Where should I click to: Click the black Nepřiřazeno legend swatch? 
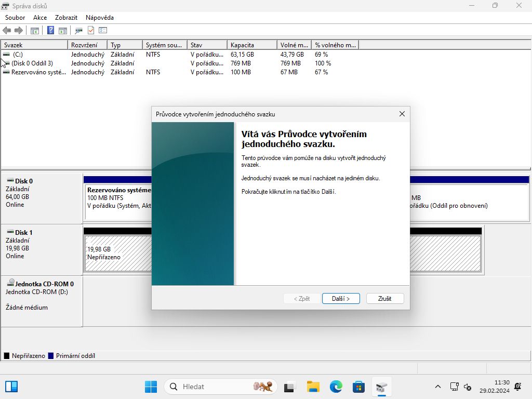click(7, 356)
